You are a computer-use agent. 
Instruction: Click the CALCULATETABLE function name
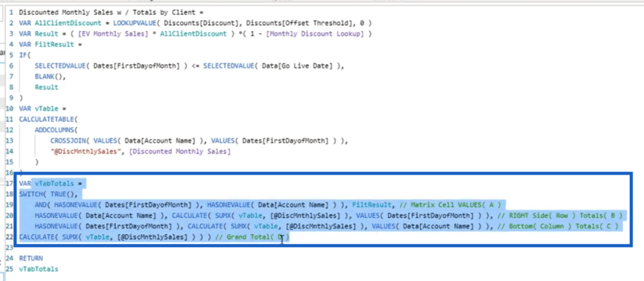click(x=47, y=119)
